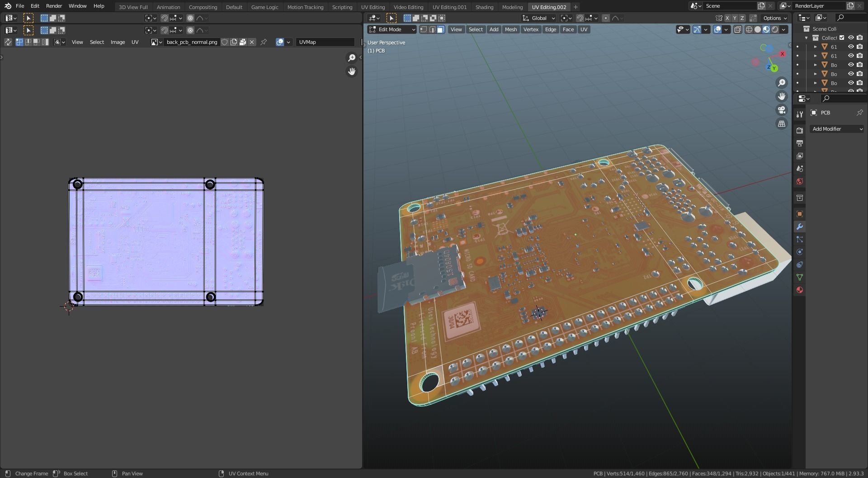Viewport: 868px width, 478px height.
Task: Click the 3D viewport zoom magnifier icon
Action: [782, 83]
